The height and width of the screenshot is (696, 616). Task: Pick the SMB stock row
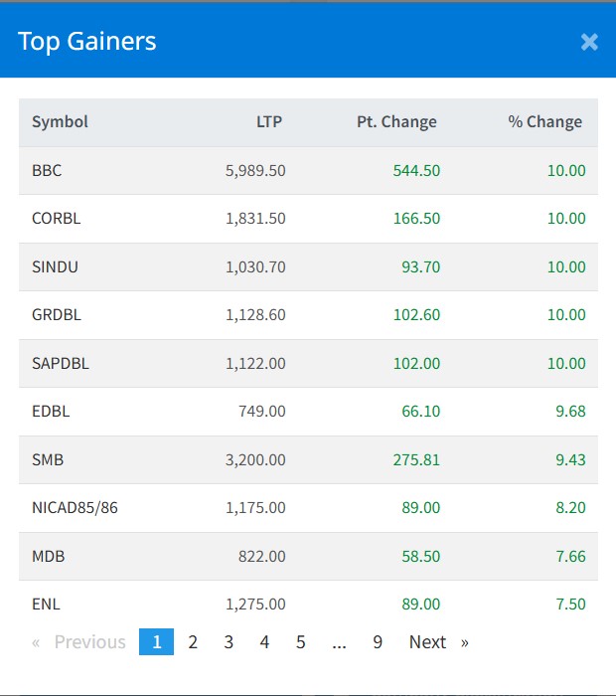48,459
